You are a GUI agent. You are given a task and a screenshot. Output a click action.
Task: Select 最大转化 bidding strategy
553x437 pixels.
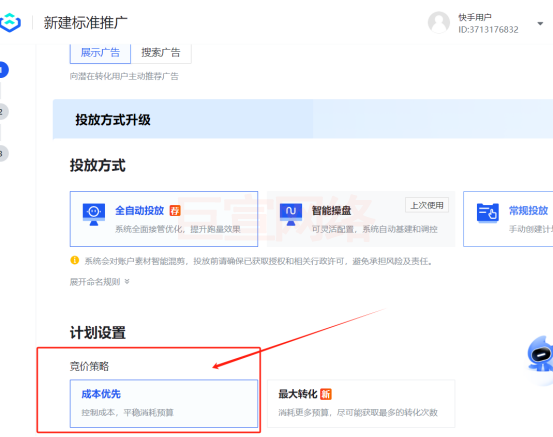point(361,403)
